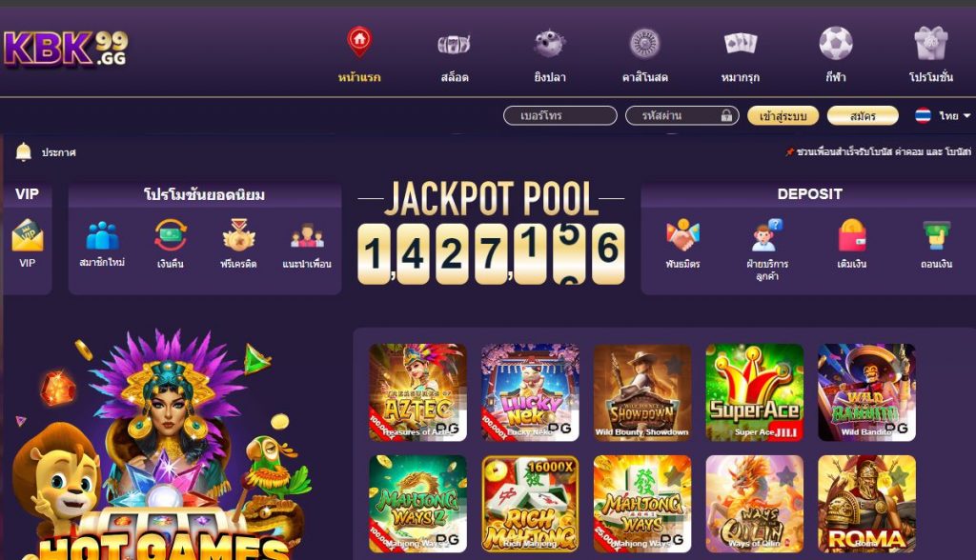This screenshot has height=560, width=976.
Task: Launch the Lucky Neko game thumbnail
Action: click(x=530, y=392)
